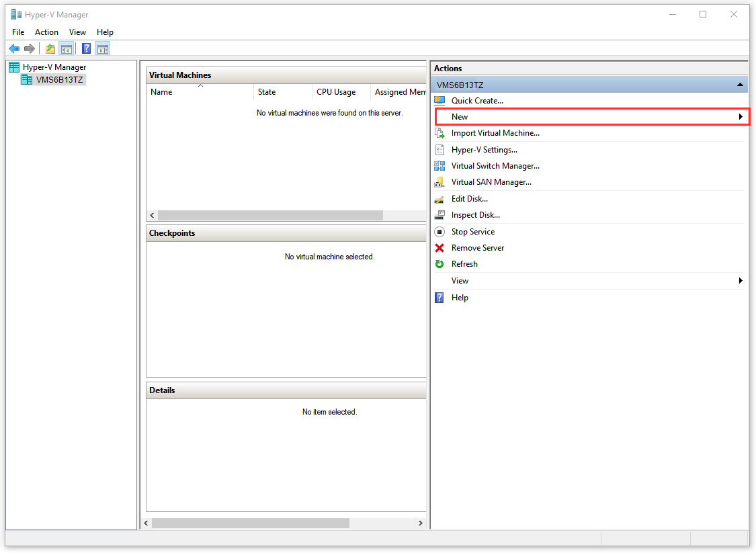756x553 pixels.
Task: Click the Checkpoints section header
Action: (x=286, y=233)
